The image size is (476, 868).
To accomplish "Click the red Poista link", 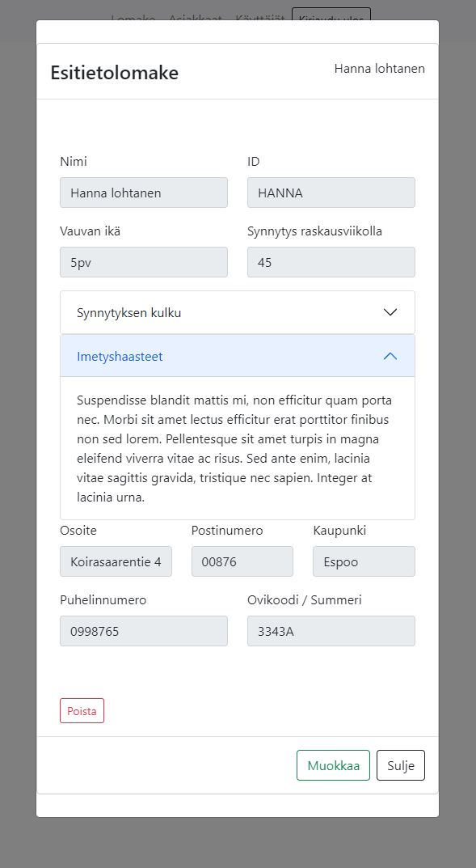I will tap(82, 710).
